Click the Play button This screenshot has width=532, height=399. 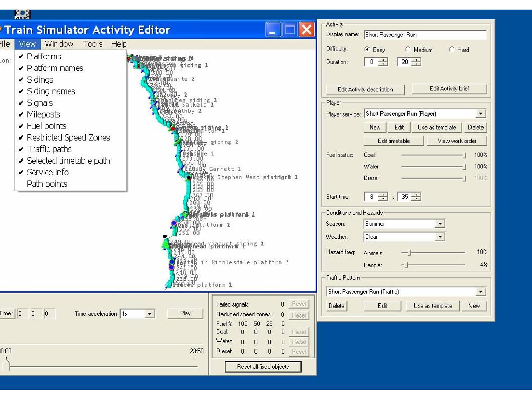185,313
